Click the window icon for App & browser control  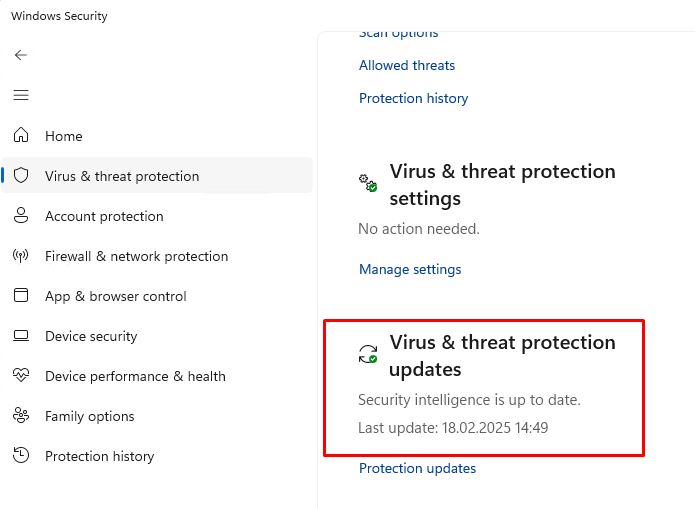(21, 295)
